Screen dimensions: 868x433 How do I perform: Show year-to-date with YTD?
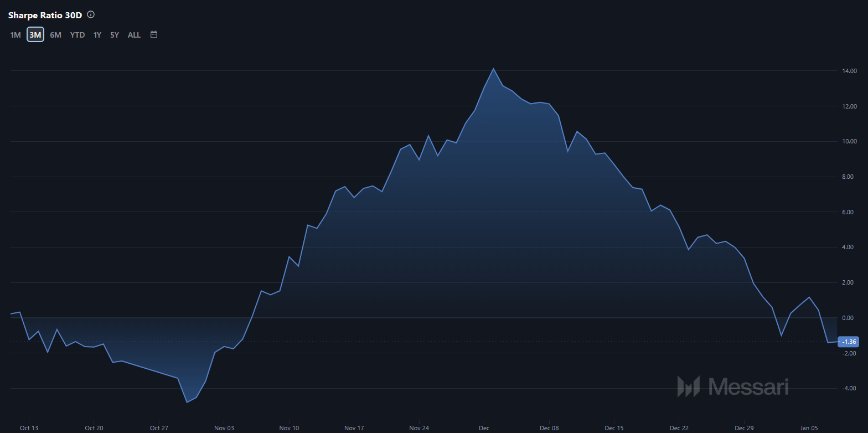pyautogui.click(x=77, y=35)
